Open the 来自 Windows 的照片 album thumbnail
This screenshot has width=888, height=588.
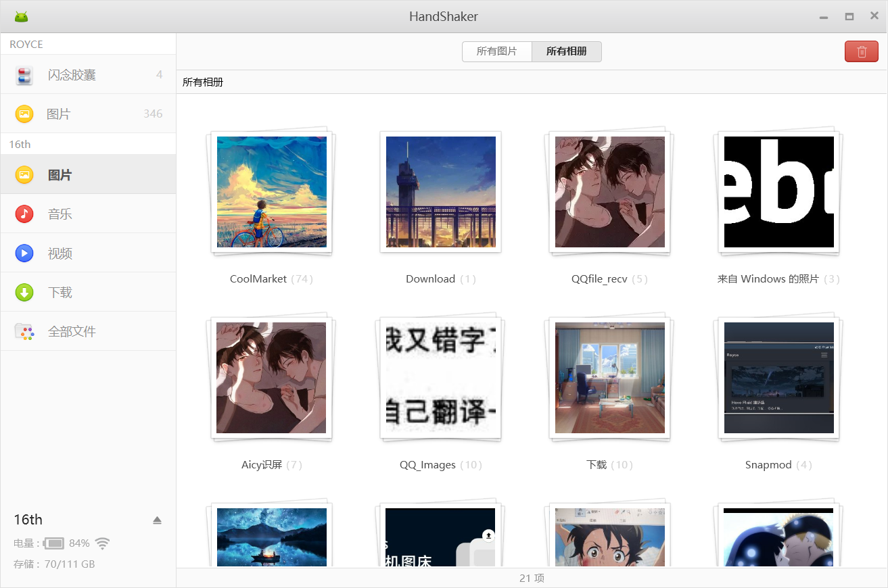(x=779, y=192)
